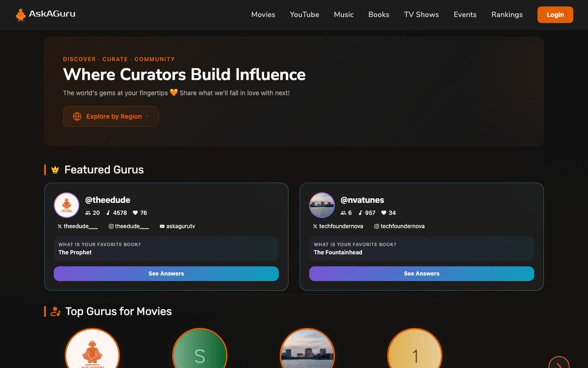588x368 pixels.
Task: Expand the Explore by Region dropdown
Action: coord(111,116)
